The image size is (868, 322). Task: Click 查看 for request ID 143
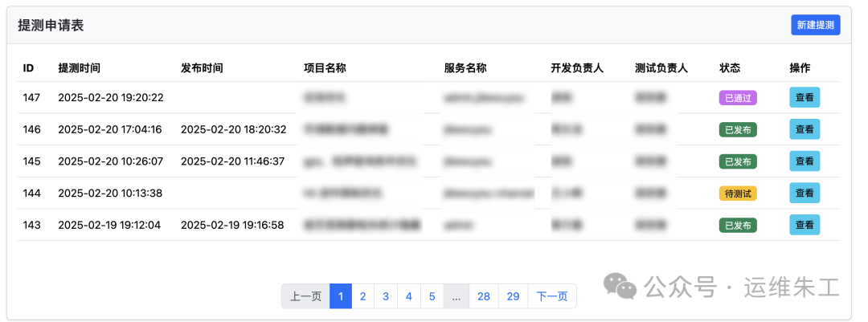[804, 225]
